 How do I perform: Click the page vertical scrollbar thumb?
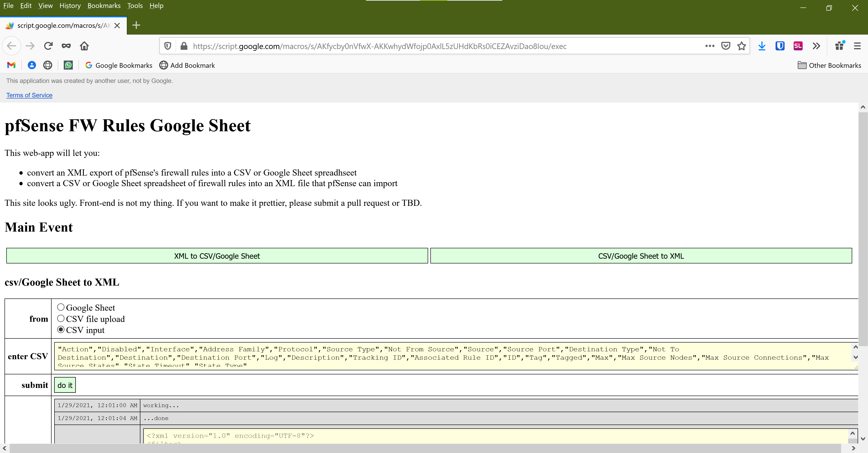(863, 229)
